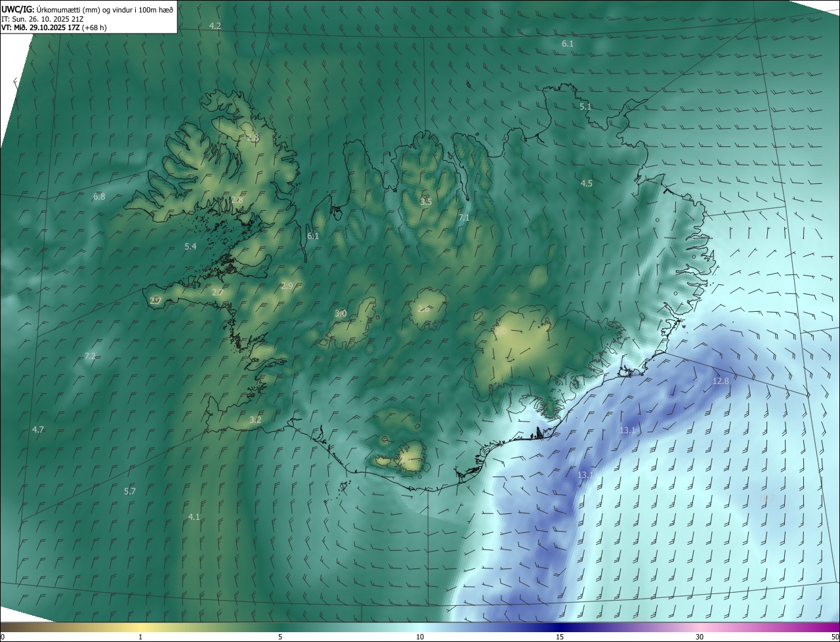Click the legend tick label 10
840x642 pixels.
coord(420,637)
